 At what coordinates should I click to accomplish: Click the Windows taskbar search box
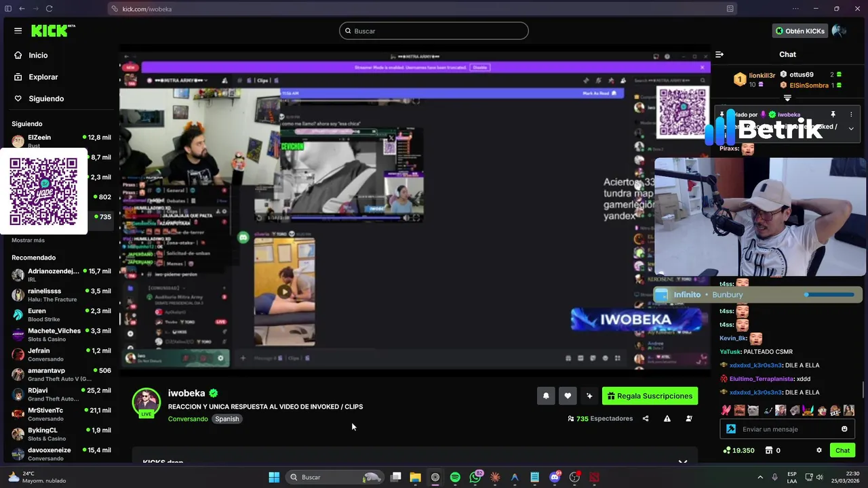(336, 477)
